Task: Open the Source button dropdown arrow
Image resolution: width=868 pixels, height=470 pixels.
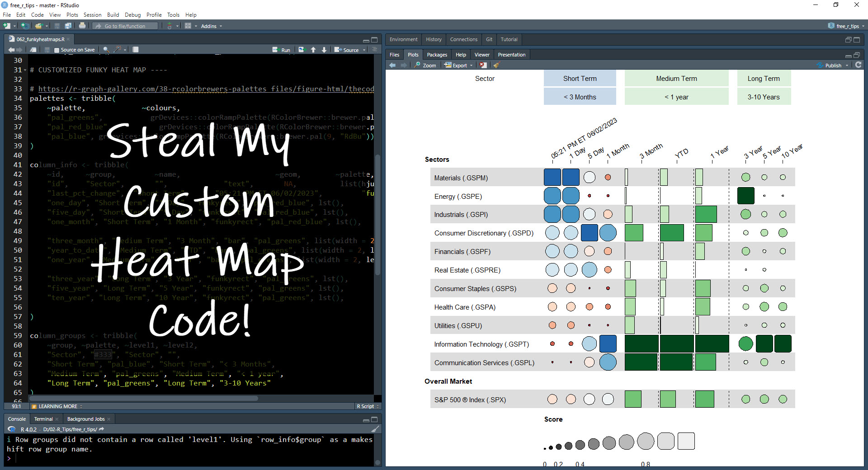Action: (364, 50)
